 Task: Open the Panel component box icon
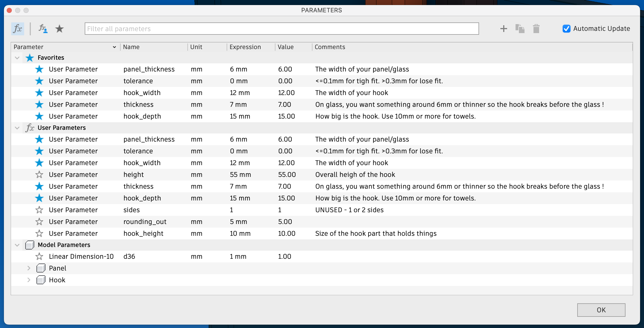[41, 268]
